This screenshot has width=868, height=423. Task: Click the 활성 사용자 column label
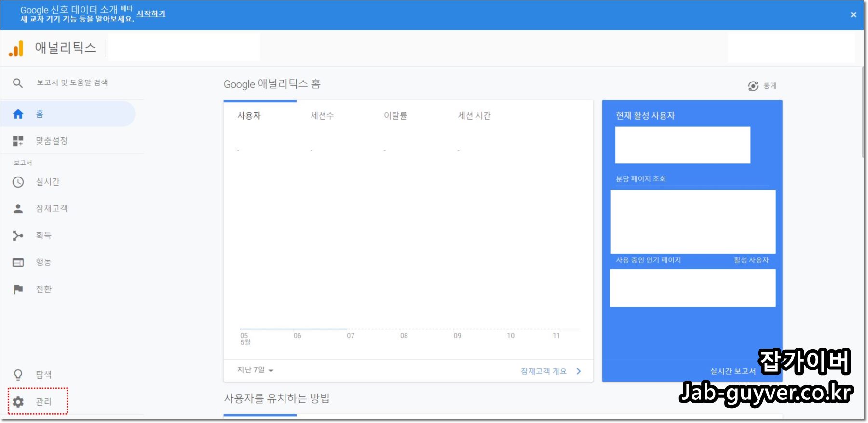(751, 260)
